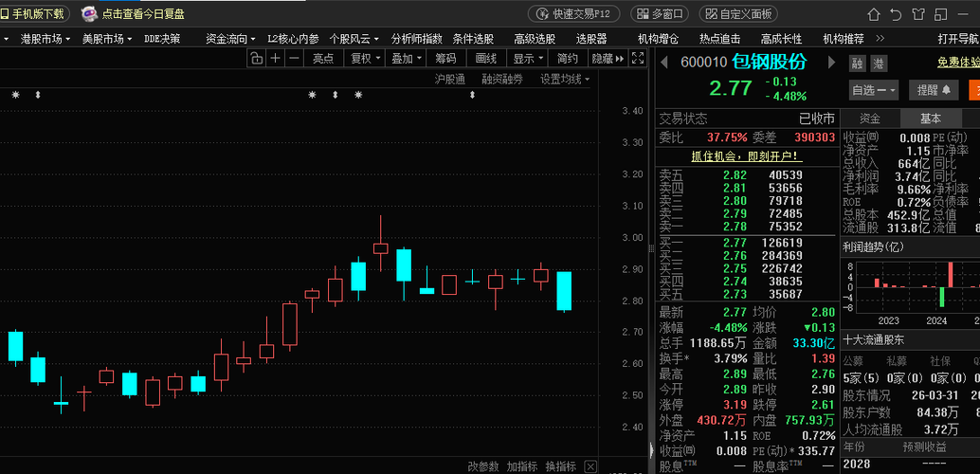Click the 港 Hong Kong connect badge
The height and width of the screenshot is (474, 980).
pos(879,64)
